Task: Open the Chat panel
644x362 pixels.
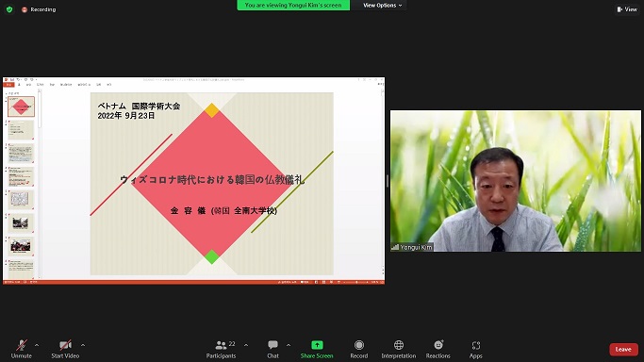Action: 272,350
